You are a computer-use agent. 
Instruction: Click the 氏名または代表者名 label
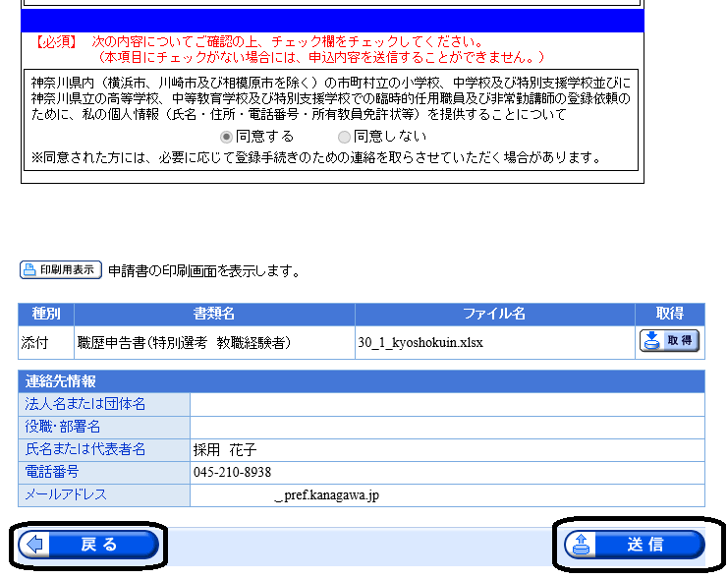point(84,449)
